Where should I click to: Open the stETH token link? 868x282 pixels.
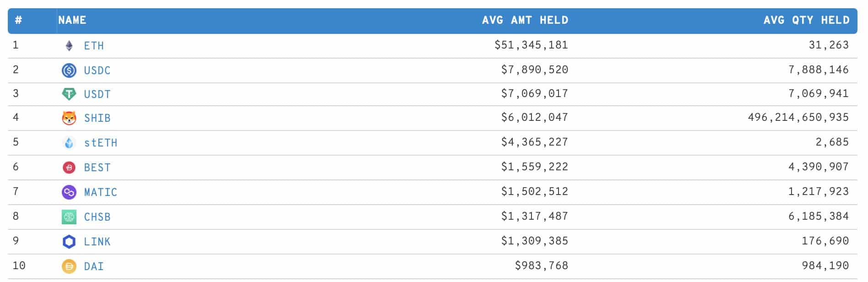pos(101,143)
